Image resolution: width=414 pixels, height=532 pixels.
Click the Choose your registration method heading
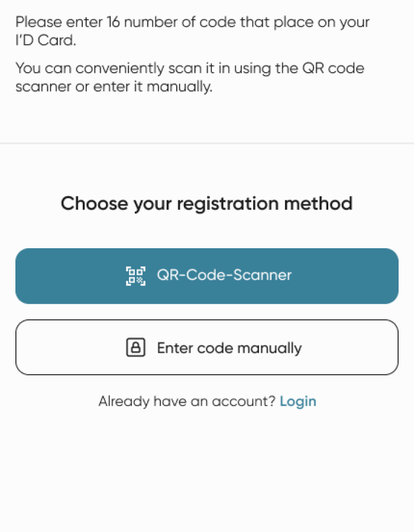207,203
